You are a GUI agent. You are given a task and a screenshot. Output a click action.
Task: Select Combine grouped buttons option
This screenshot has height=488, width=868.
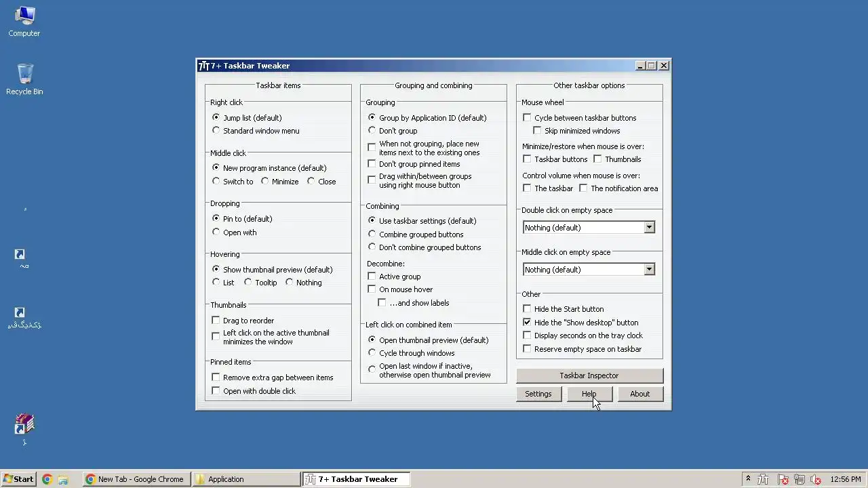coord(372,234)
